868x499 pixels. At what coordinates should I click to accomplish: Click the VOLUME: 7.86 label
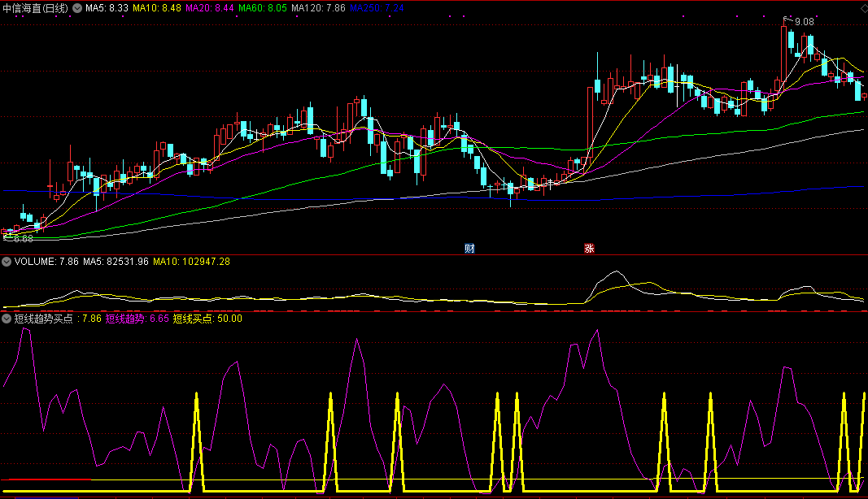(x=47, y=262)
